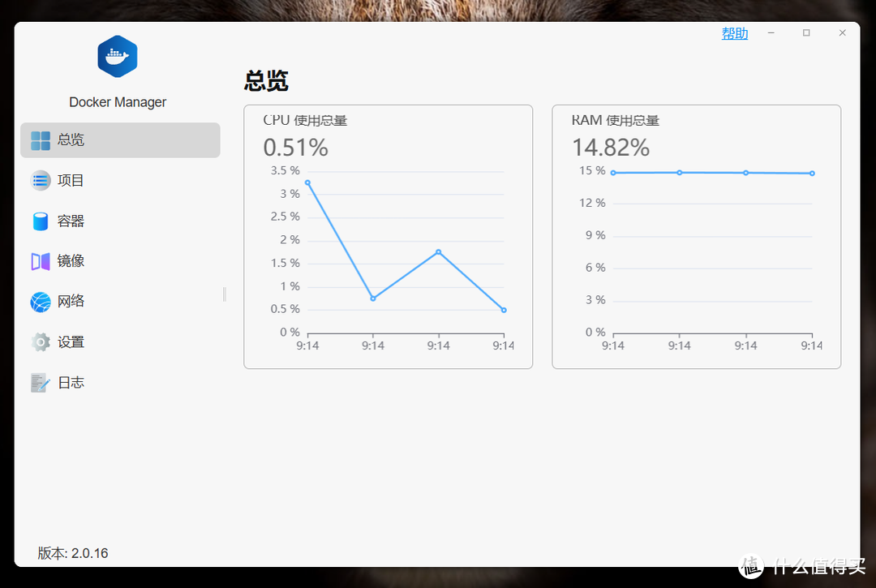Click the 日志 notepad icon

pyautogui.click(x=41, y=383)
